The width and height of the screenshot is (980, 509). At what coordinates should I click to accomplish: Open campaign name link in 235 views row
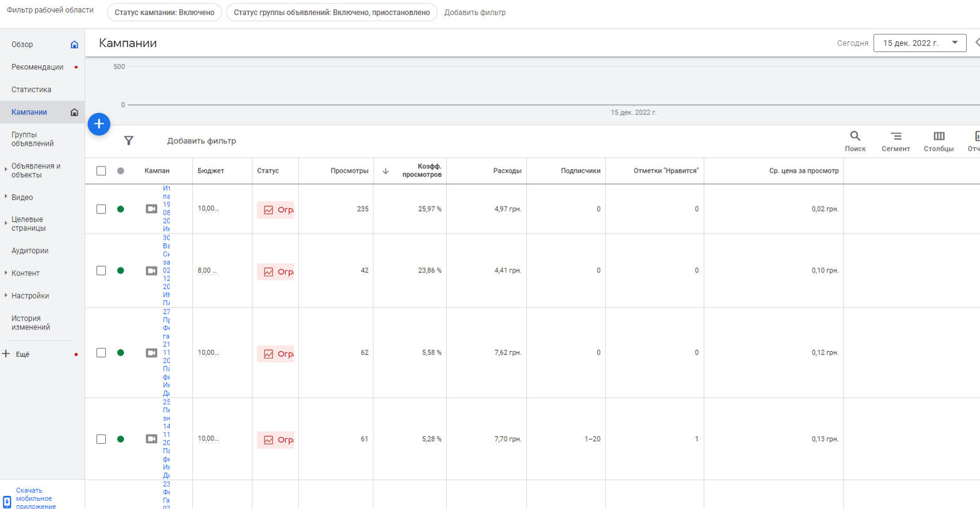[x=166, y=208]
